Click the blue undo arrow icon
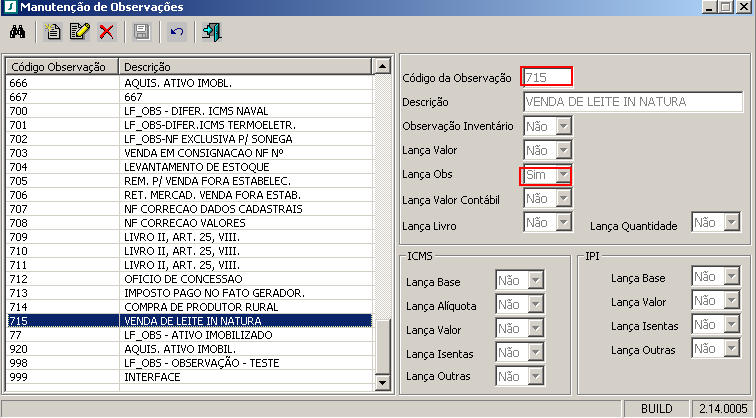756x418 pixels. (x=177, y=33)
